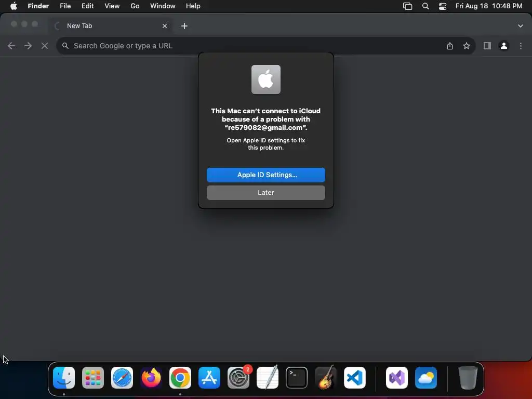Image resolution: width=532 pixels, height=399 pixels.
Task: Open the Weather app from the Dock
Action: pos(426,378)
